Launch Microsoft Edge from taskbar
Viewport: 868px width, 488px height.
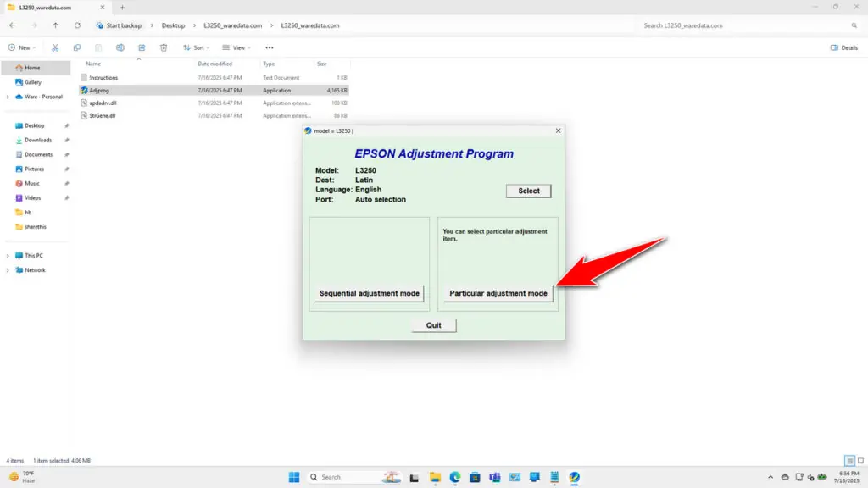click(455, 477)
